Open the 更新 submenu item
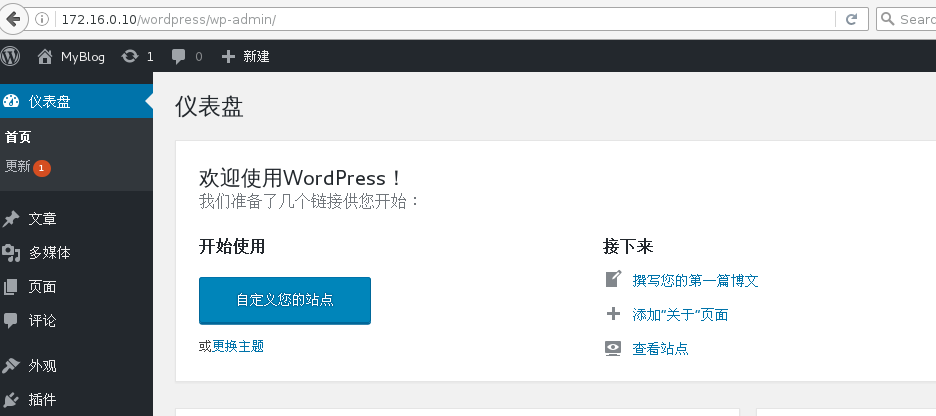 17,167
